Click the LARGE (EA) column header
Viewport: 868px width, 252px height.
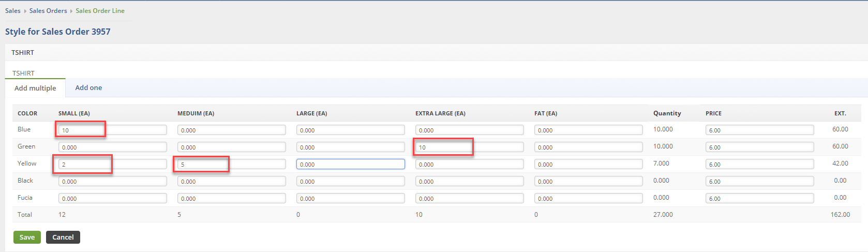point(311,113)
